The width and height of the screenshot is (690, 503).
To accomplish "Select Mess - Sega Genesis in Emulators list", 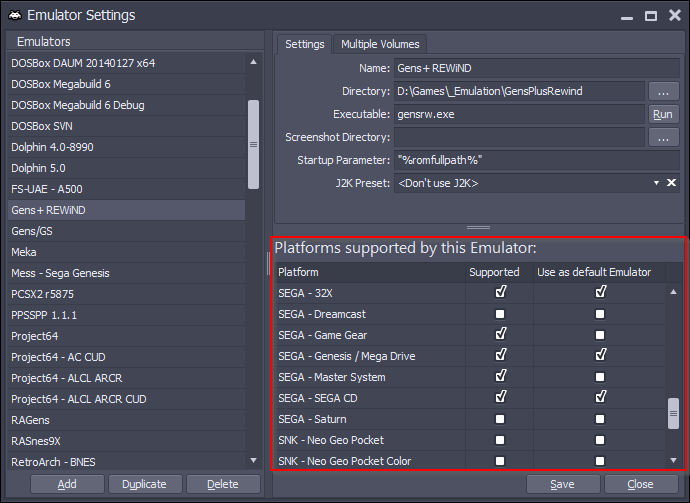I will [x=126, y=273].
